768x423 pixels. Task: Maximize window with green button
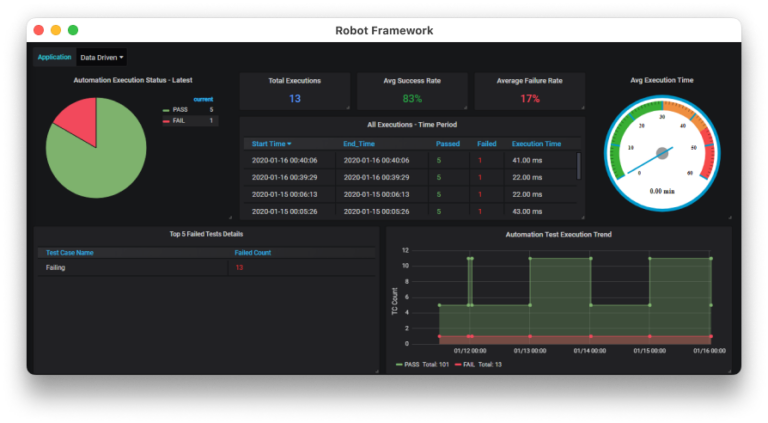(73, 30)
